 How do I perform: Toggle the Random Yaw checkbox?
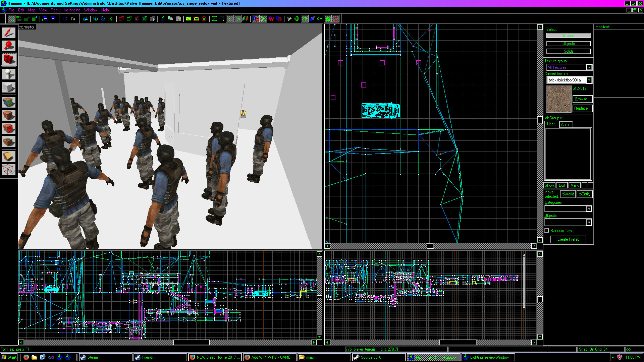coord(547,231)
